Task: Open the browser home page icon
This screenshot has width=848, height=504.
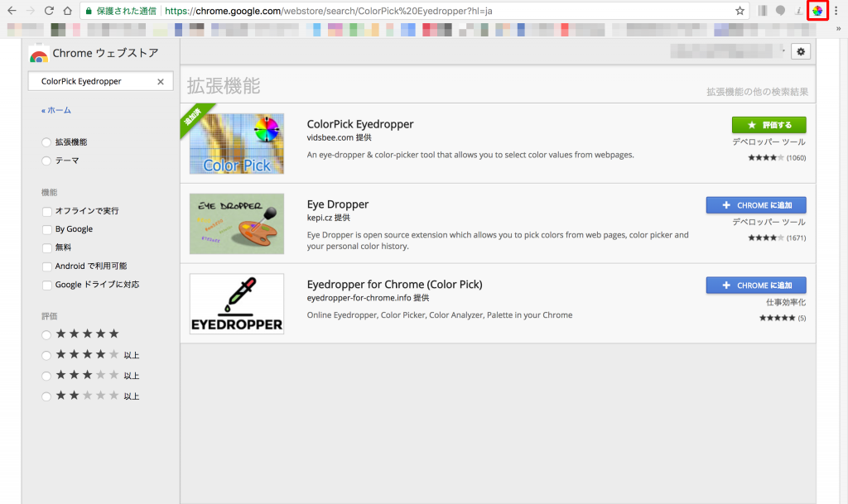Action: (x=67, y=11)
